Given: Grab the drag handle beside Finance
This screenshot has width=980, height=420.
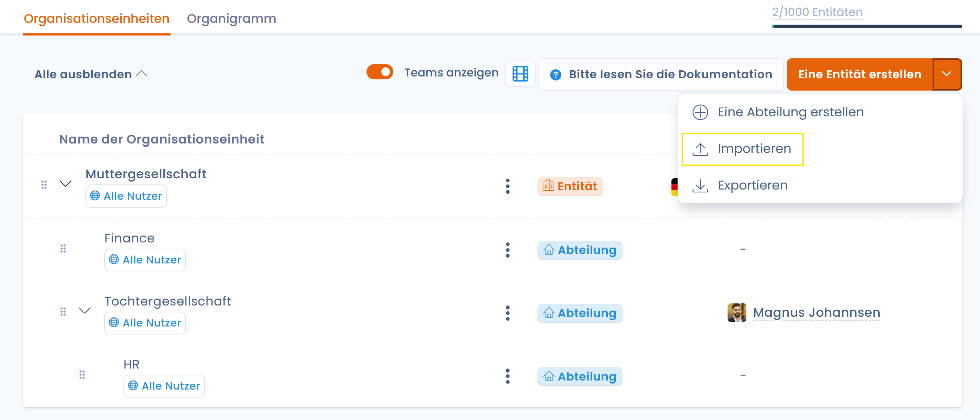Looking at the screenshot, I should point(63,249).
